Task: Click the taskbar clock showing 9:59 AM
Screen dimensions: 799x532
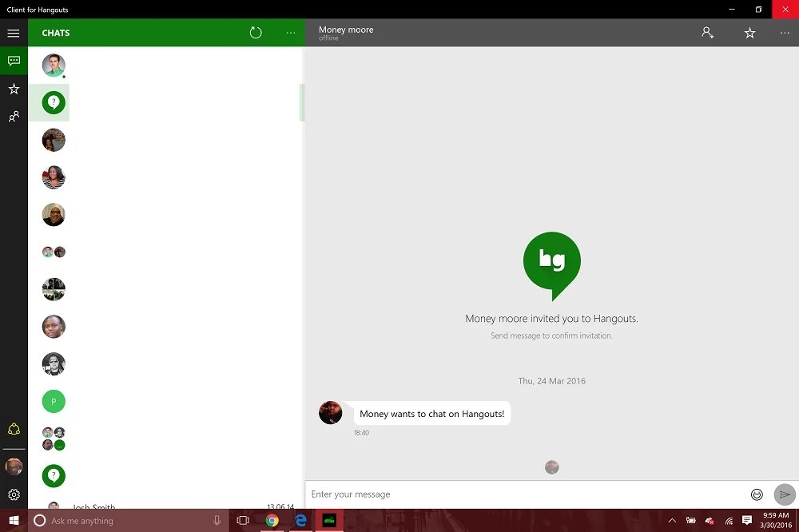Action: (776, 520)
